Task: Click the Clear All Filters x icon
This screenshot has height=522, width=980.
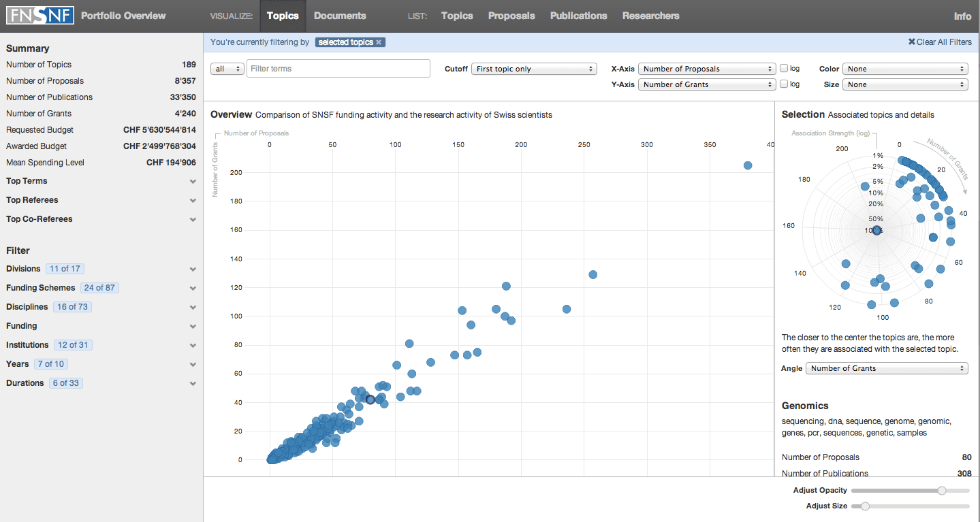Action: click(x=912, y=42)
